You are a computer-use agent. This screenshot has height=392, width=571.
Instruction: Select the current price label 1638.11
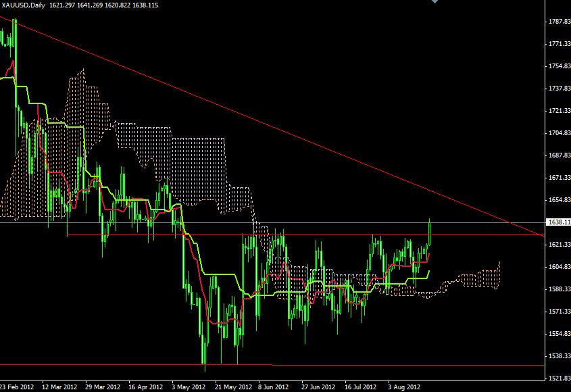tap(560, 222)
